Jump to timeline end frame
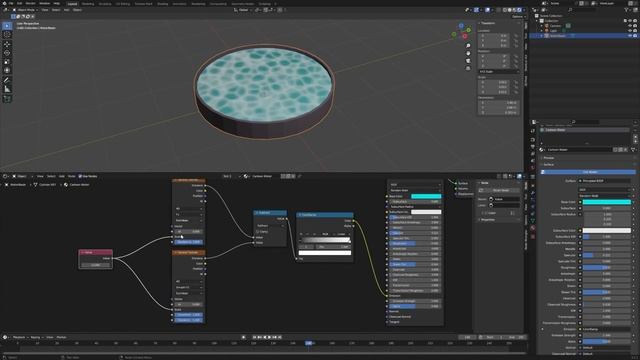Viewport: 640px width, 360px height. [280, 337]
